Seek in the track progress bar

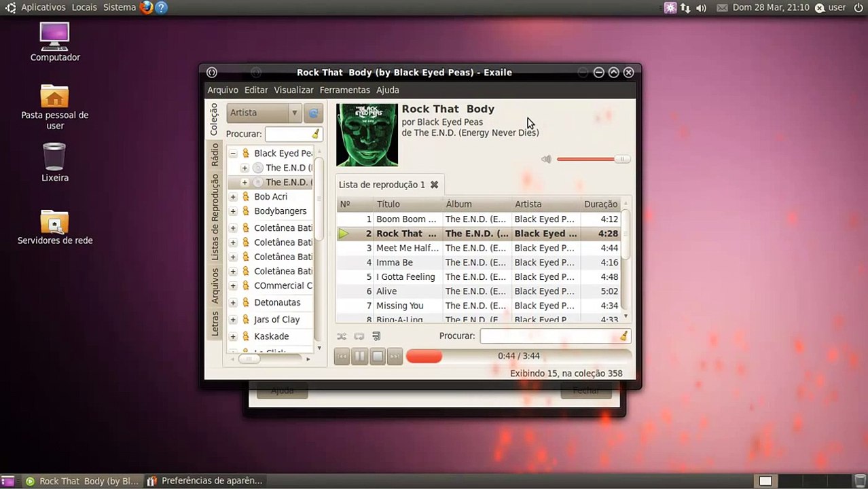coord(519,356)
